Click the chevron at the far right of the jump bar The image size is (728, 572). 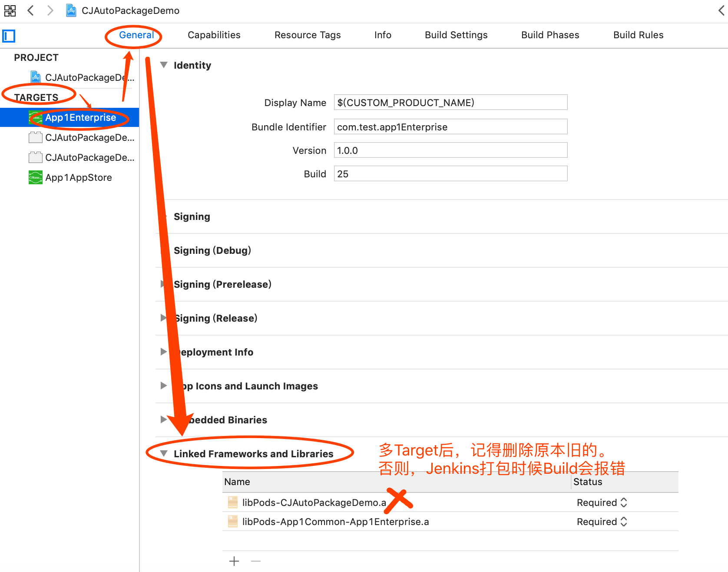click(x=721, y=10)
